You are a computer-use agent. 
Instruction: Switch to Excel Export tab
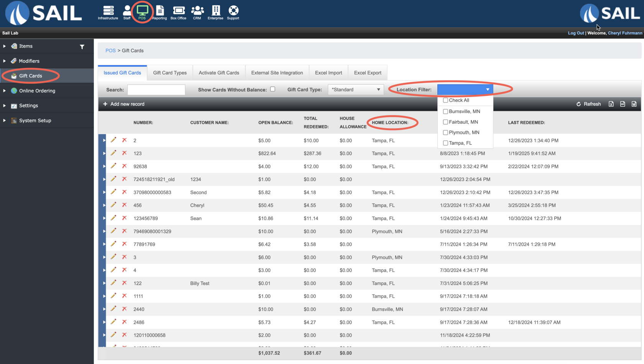[x=368, y=73]
